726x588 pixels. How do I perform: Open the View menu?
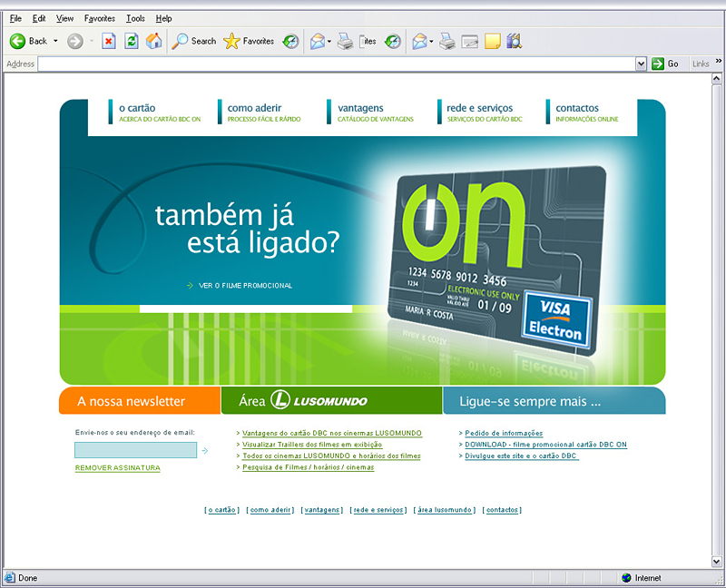pos(64,18)
